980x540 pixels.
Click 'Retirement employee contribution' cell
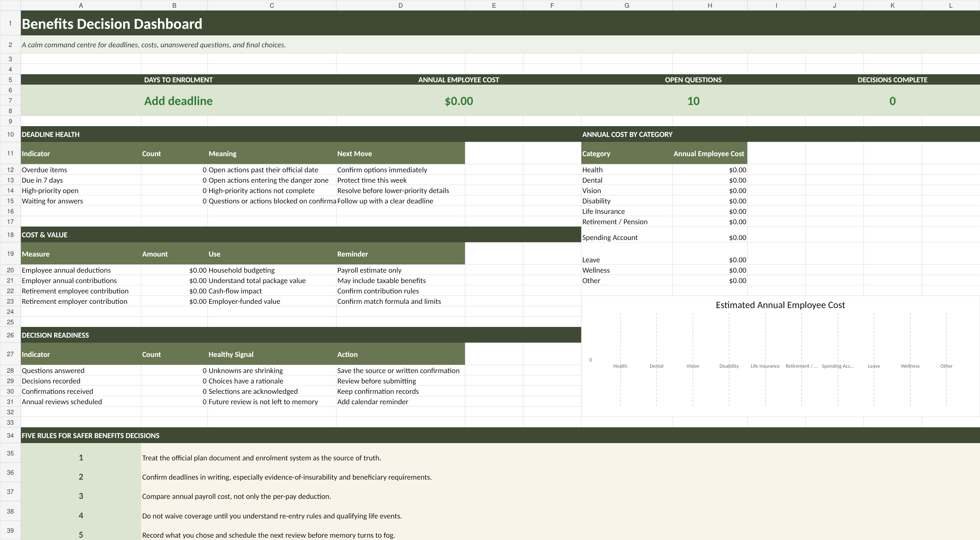click(81, 291)
